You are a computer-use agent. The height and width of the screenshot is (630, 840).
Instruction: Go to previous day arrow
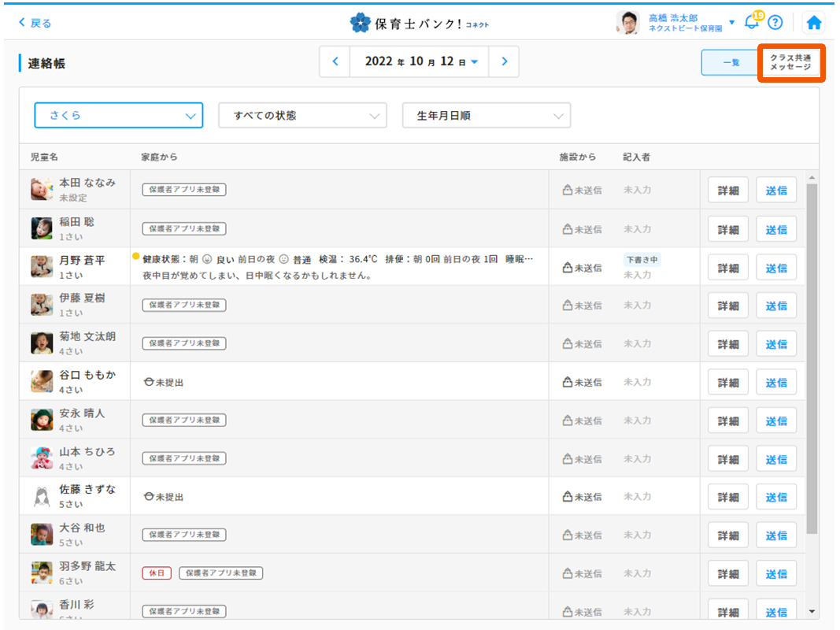tap(335, 62)
